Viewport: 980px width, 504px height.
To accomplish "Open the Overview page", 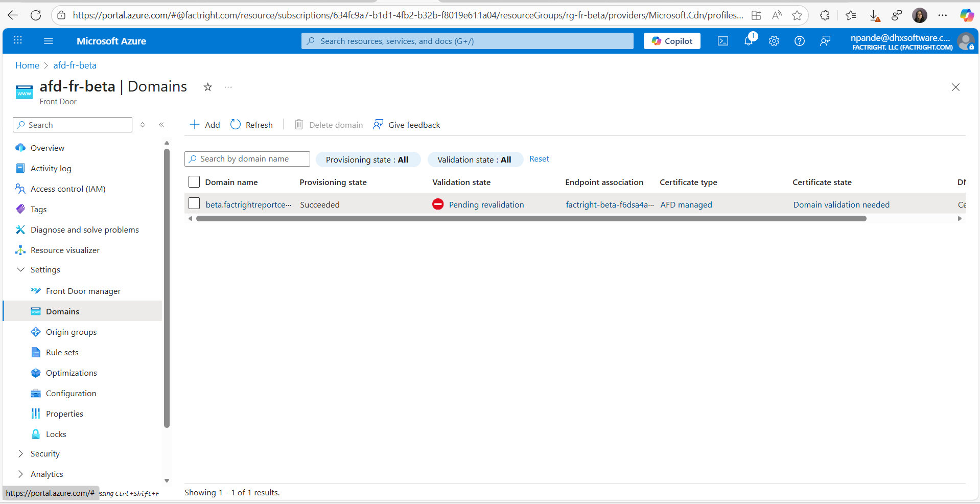I will pyautogui.click(x=48, y=148).
